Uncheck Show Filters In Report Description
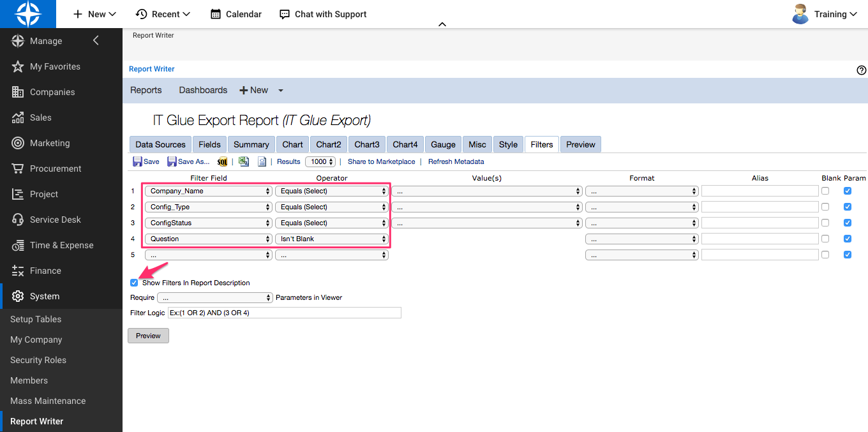The image size is (868, 432). pyautogui.click(x=134, y=283)
